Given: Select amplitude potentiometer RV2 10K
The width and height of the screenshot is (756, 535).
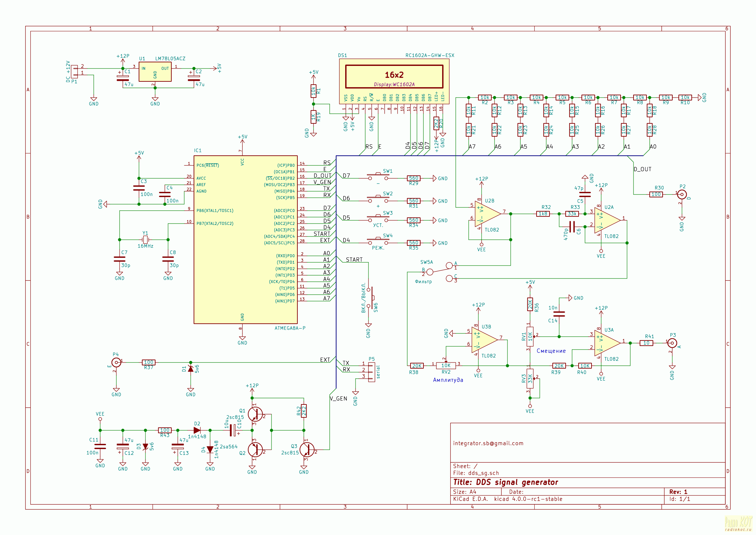Looking at the screenshot, I should click(446, 366).
